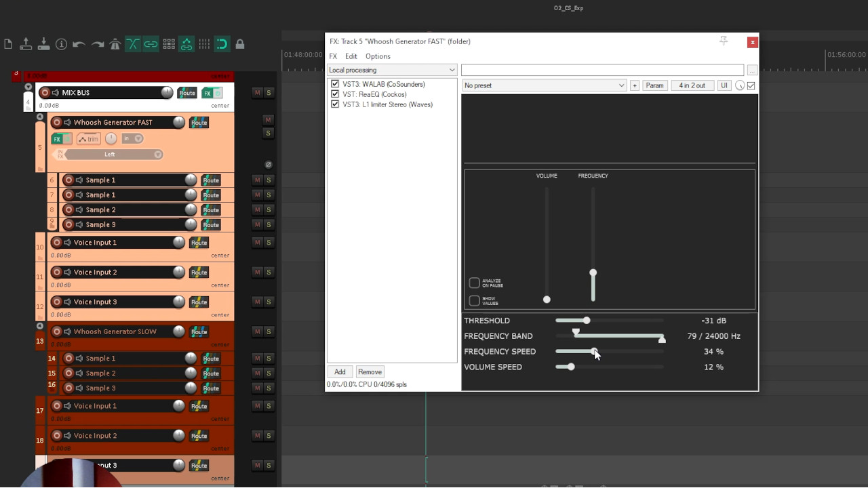Toggle FX bypass checkbox next to UI button
This screenshot has width=868, height=488.
(751, 85)
